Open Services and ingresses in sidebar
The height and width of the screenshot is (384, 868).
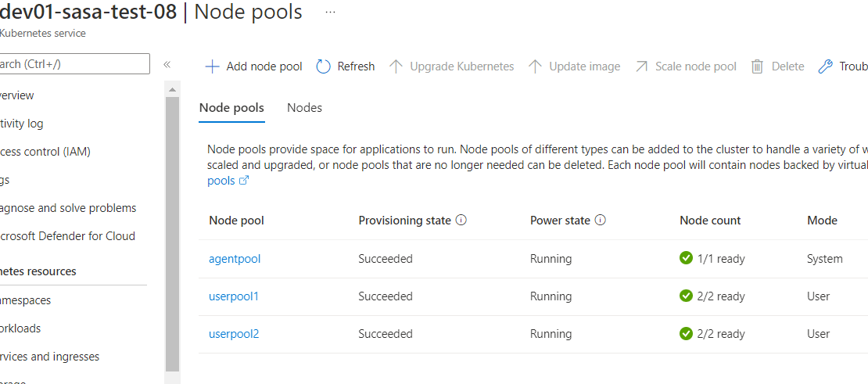coord(49,357)
